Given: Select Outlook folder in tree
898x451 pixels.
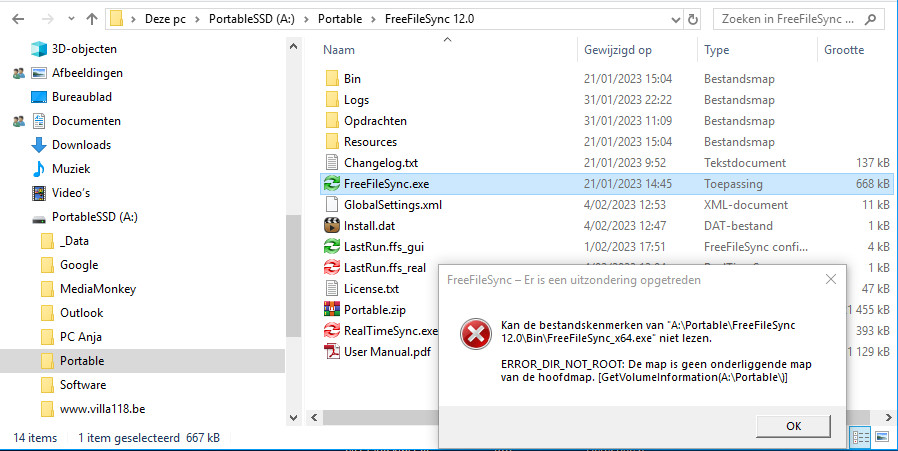Looking at the screenshot, I should [x=81, y=313].
